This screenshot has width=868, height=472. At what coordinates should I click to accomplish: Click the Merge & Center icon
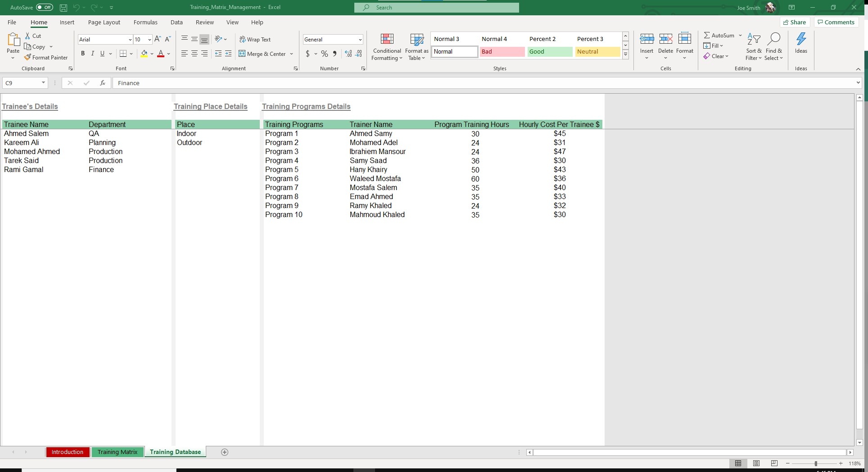click(x=242, y=54)
